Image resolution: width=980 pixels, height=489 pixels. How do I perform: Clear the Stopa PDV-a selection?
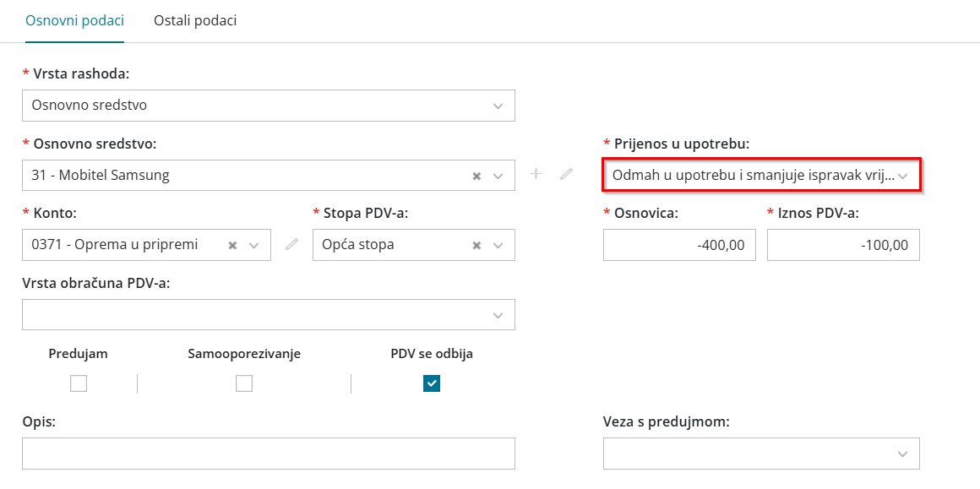[x=476, y=245]
